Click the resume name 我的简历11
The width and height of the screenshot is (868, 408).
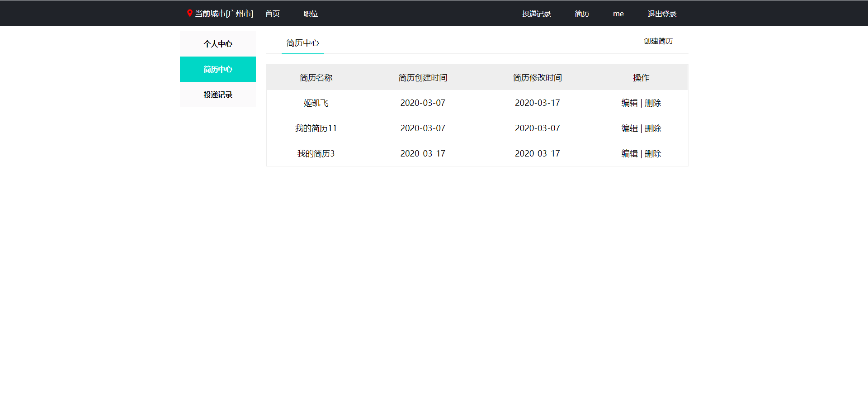point(316,128)
